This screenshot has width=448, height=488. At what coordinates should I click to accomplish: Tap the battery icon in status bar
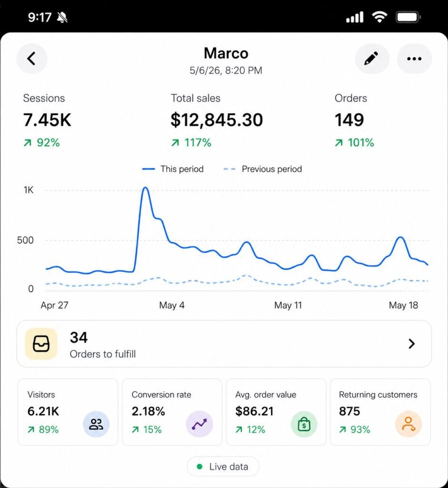[408, 17]
